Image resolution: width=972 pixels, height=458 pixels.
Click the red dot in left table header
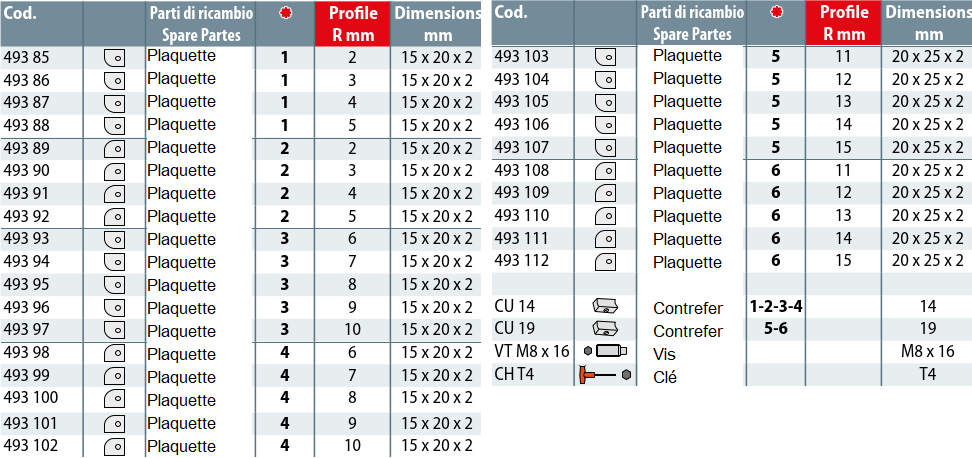pos(285,13)
